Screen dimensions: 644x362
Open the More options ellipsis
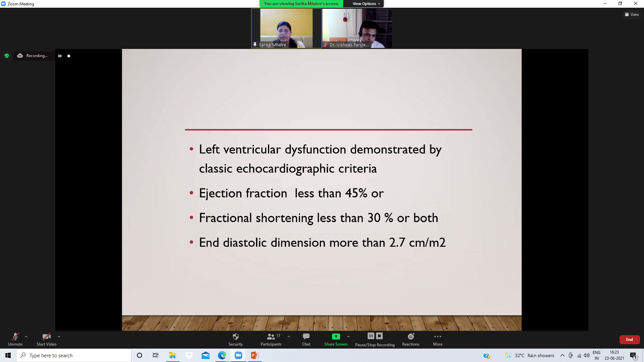pos(437,337)
